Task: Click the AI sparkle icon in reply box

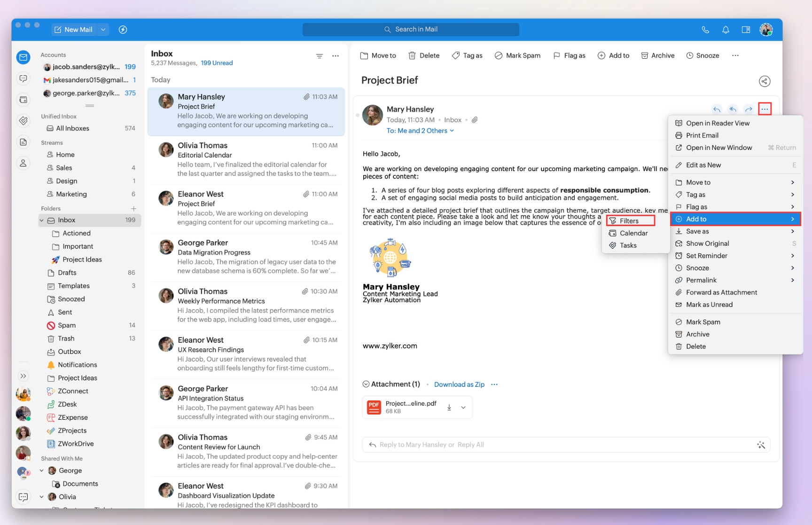Action: 761,445
